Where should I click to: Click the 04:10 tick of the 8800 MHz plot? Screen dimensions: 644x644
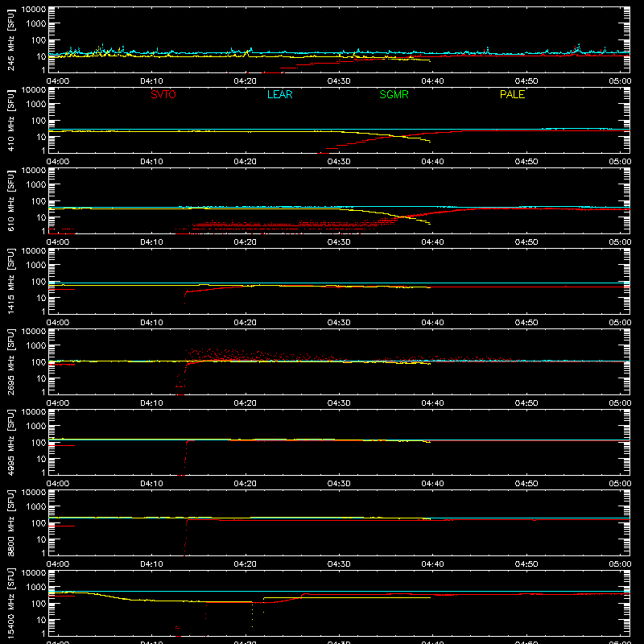pyautogui.click(x=151, y=564)
